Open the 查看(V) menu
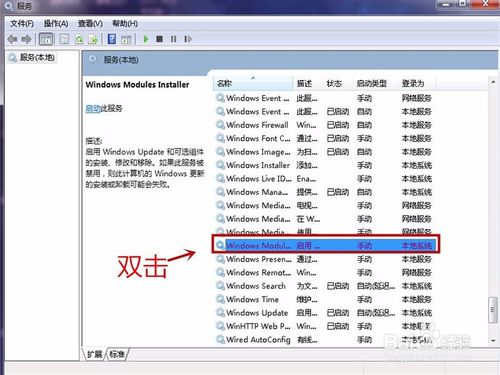 90,23
